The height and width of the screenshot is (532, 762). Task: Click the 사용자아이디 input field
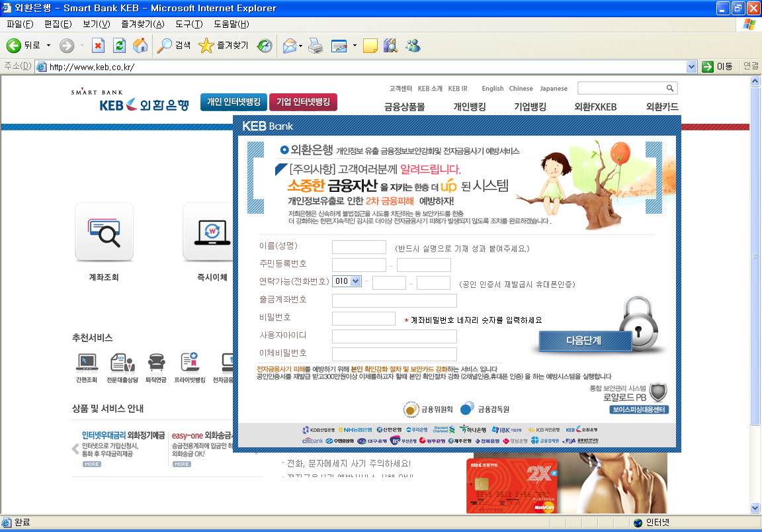pos(394,337)
